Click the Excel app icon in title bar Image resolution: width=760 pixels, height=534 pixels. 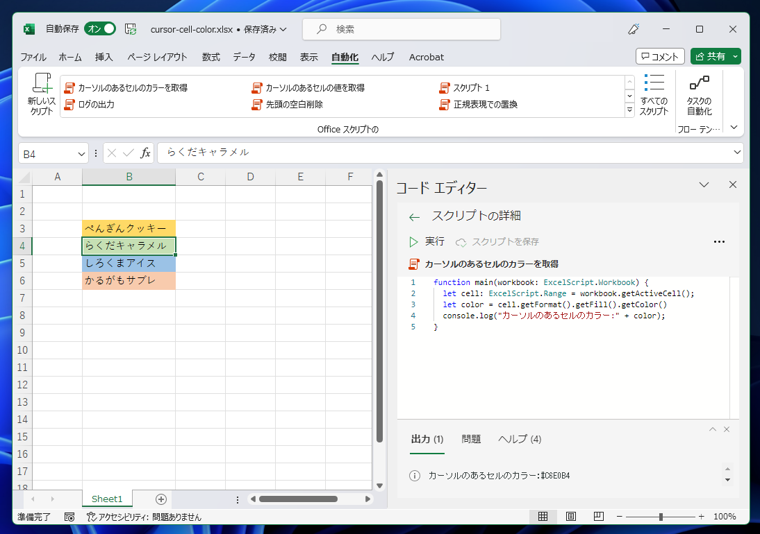tap(29, 29)
